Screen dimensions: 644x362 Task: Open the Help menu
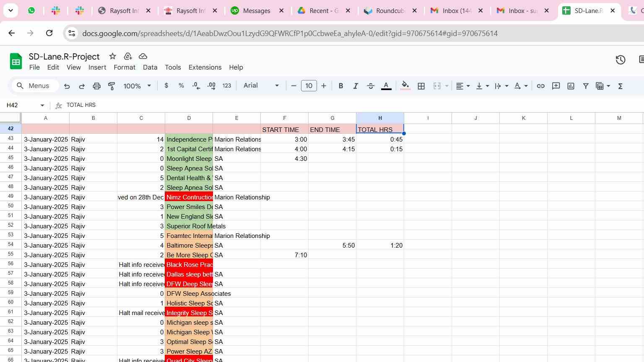pyautogui.click(x=236, y=67)
